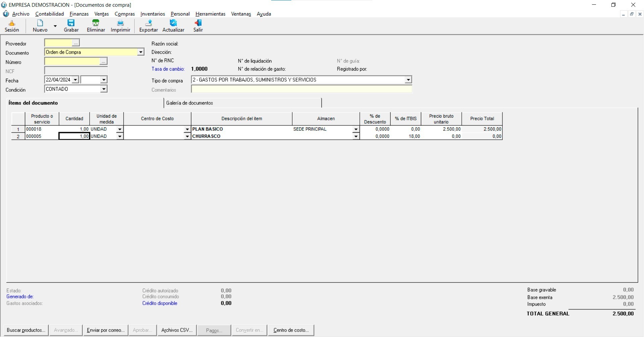Click the Comentarios input field

click(301, 89)
